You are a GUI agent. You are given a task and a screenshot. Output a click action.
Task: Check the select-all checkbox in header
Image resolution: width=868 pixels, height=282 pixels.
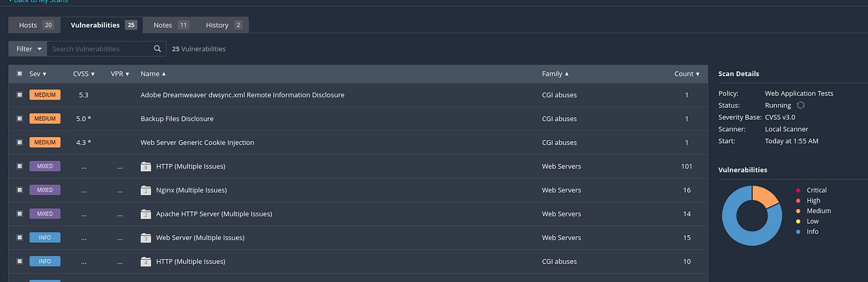(19, 74)
